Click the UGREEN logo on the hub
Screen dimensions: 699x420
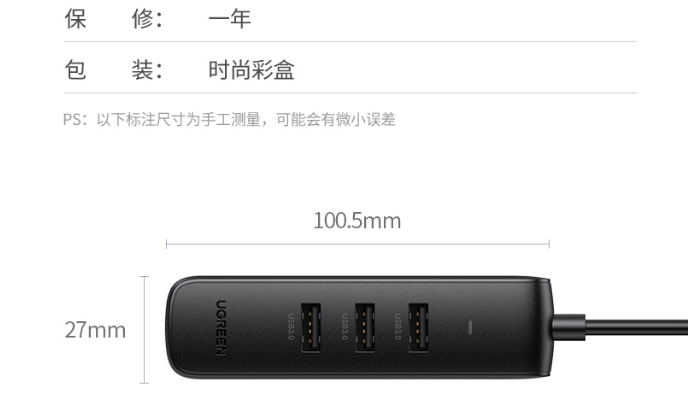click(221, 328)
